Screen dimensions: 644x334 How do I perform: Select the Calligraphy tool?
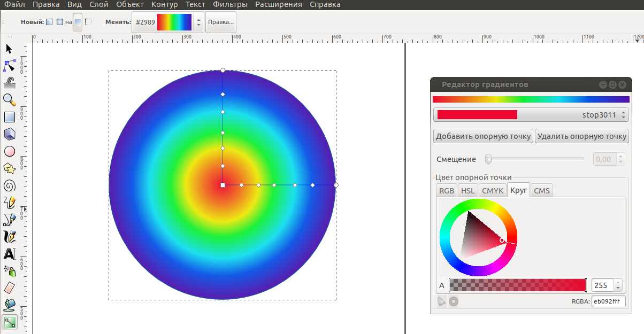pos(9,237)
